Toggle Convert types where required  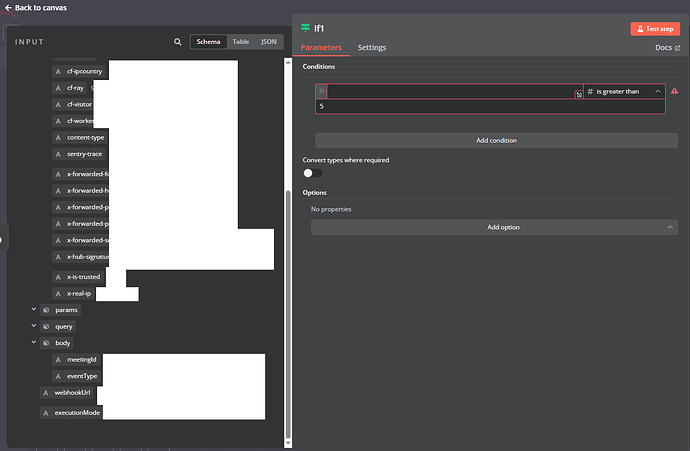coord(313,173)
